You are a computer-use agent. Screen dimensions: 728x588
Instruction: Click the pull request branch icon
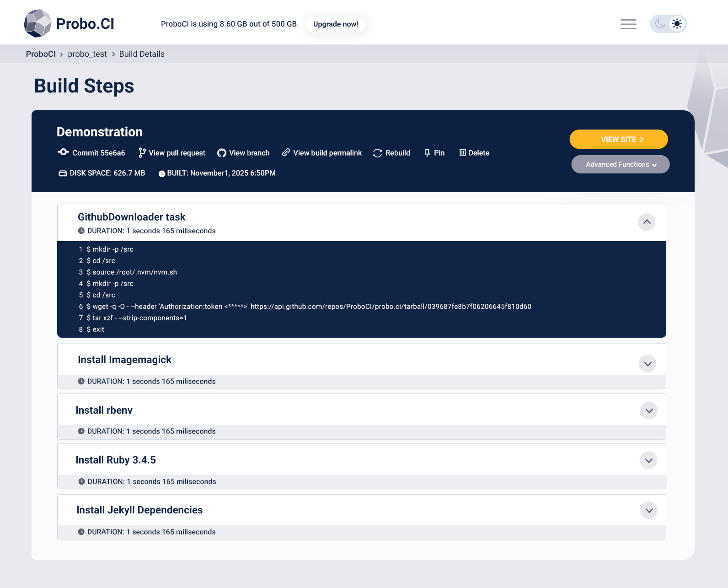tap(142, 153)
